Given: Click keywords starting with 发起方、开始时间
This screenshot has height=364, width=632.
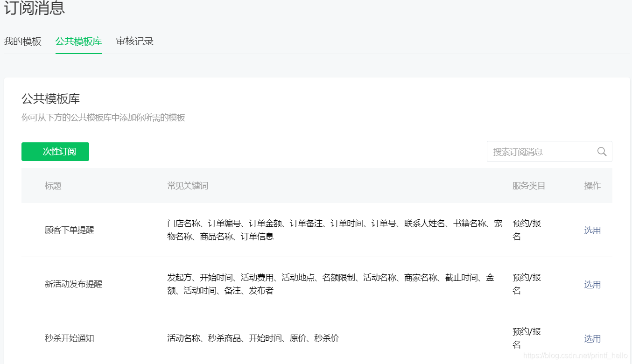Looking at the screenshot, I should pos(330,284).
